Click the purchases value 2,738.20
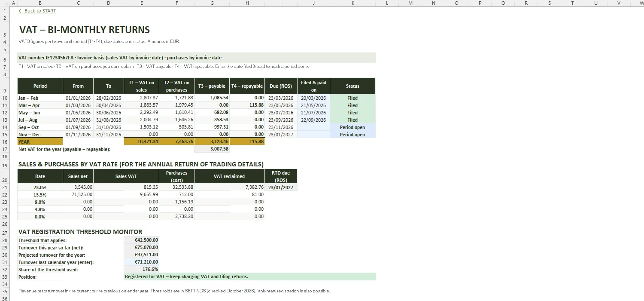Viewport: 644px width, 301px height. [x=176, y=217]
